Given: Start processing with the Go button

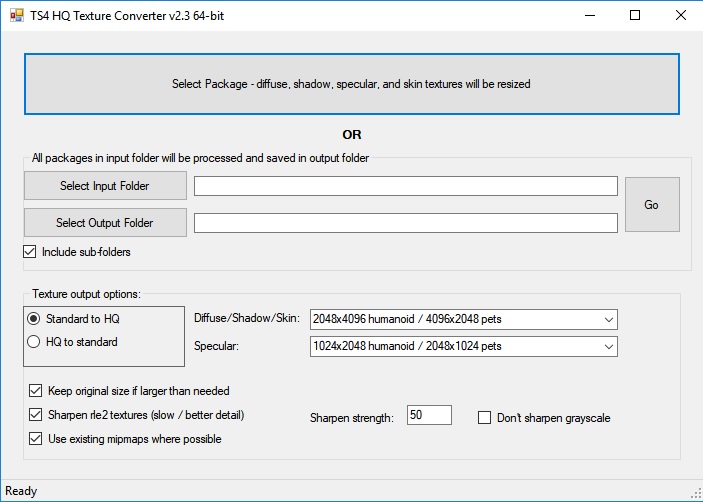Looking at the screenshot, I should point(652,204).
